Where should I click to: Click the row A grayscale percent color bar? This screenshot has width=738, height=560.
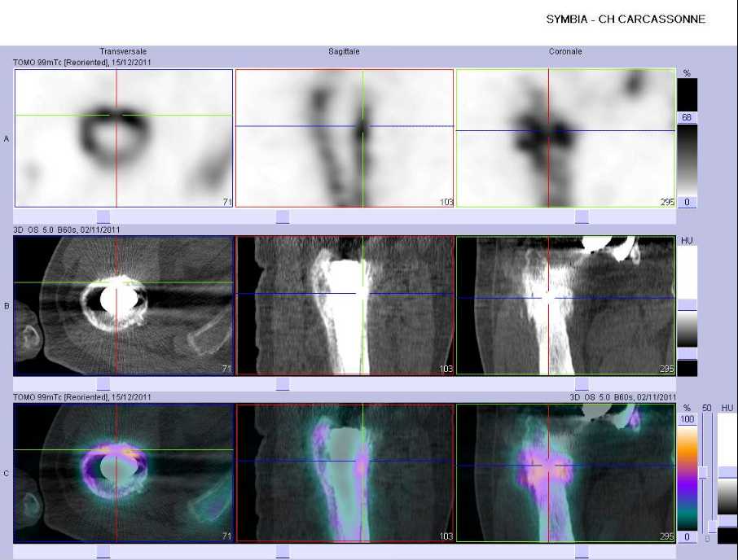pos(687,160)
